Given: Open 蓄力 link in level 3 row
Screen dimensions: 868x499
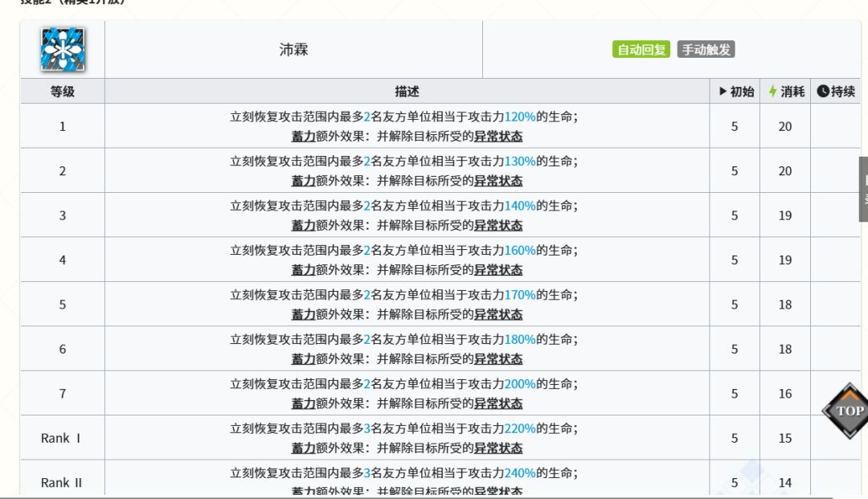Looking at the screenshot, I should point(303,225).
